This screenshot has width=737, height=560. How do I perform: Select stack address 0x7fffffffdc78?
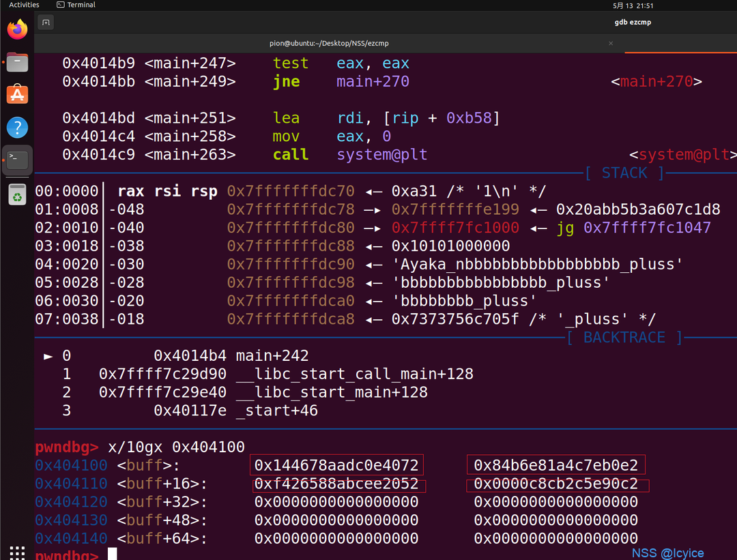[291, 209]
